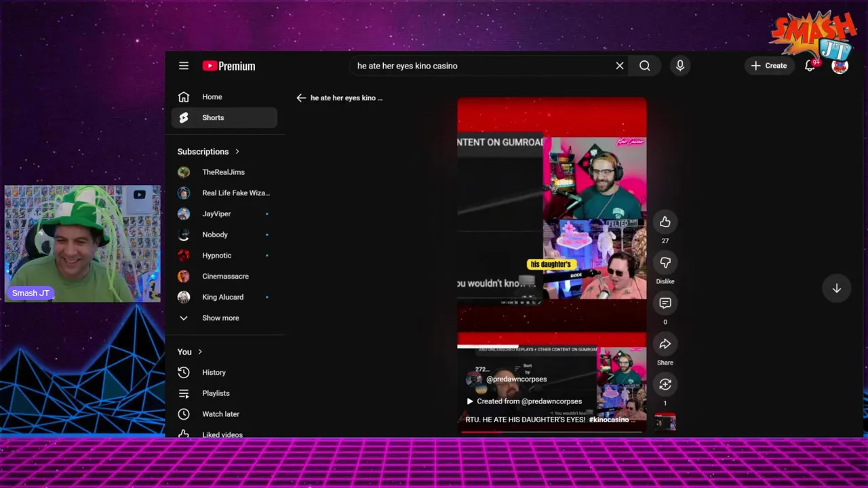Viewport: 868px width, 488px height.
Task: Click the Remix icon
Action: click(665, 385)
